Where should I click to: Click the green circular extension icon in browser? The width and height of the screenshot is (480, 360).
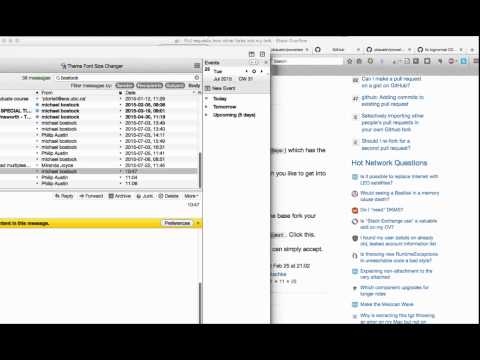[370, 61]
